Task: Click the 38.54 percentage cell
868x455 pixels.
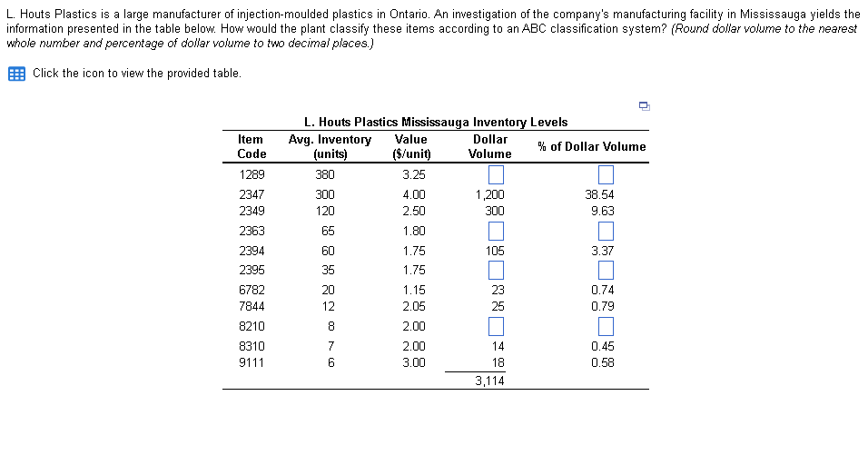Action: pyautogui.click(x=601, y=194)
